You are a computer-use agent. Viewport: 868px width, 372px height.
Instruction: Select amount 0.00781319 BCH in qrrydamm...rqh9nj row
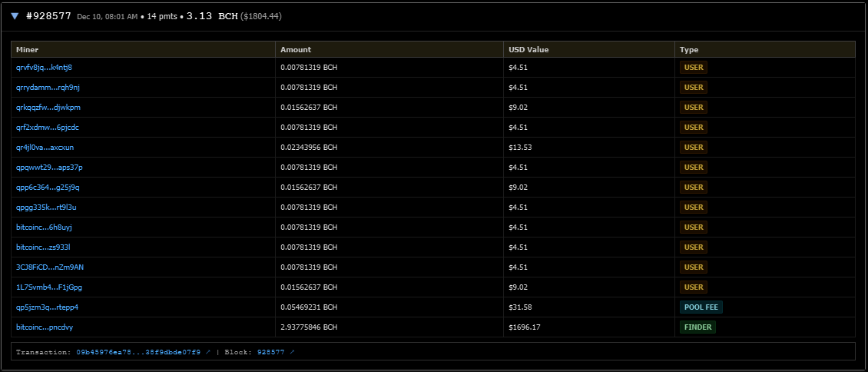point(309,88)
